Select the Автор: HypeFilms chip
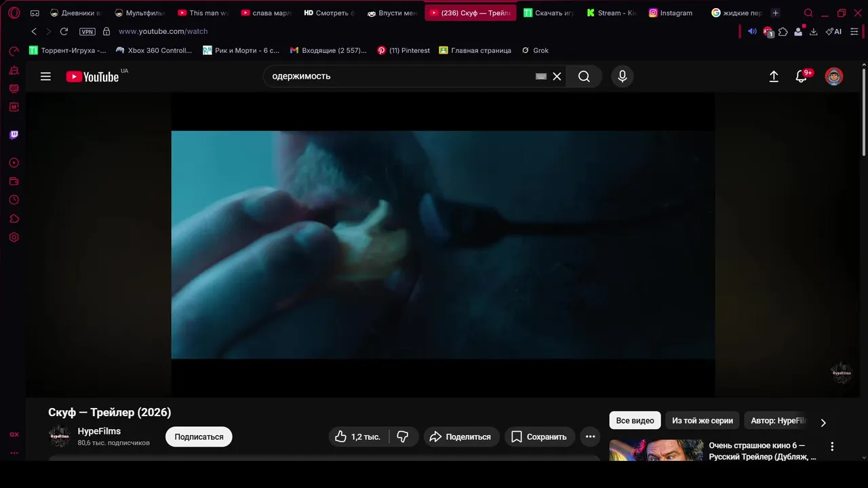This screenshot has height=488, width=868. coord(778,420)
